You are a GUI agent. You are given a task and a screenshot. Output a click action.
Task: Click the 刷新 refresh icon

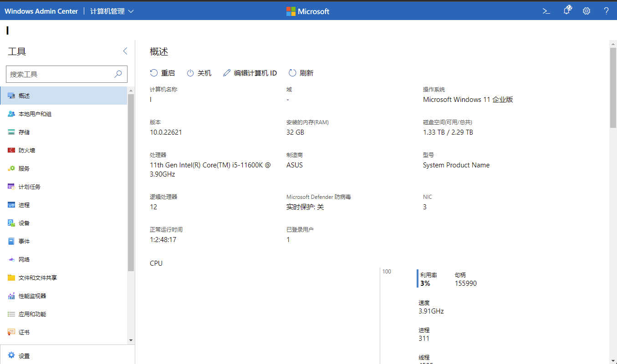coord(292,73)
